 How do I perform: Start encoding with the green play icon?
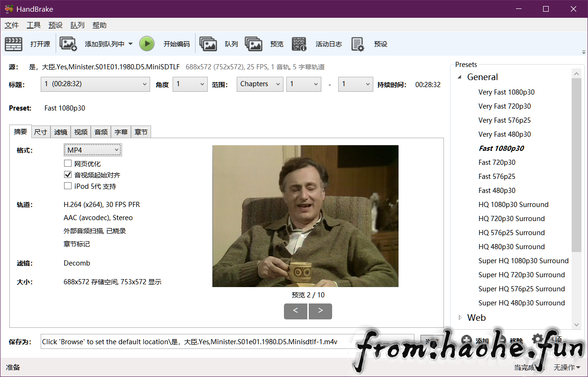point(147,44)
